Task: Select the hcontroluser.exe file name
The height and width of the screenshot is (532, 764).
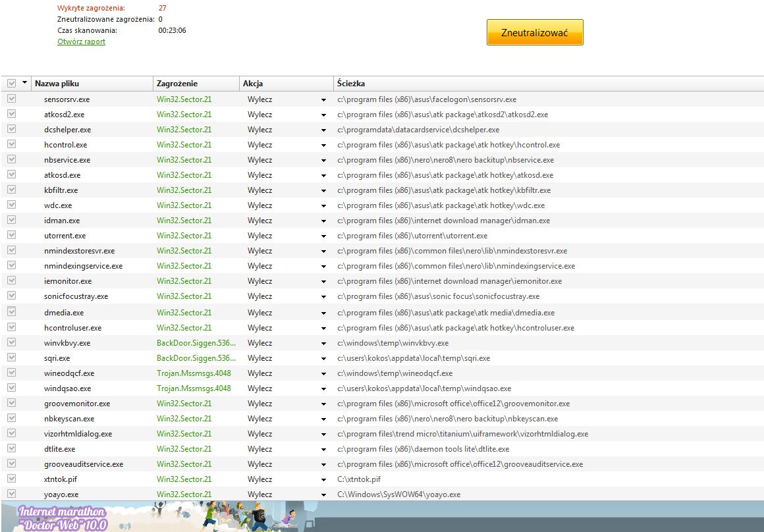Action: coord(72,328)
